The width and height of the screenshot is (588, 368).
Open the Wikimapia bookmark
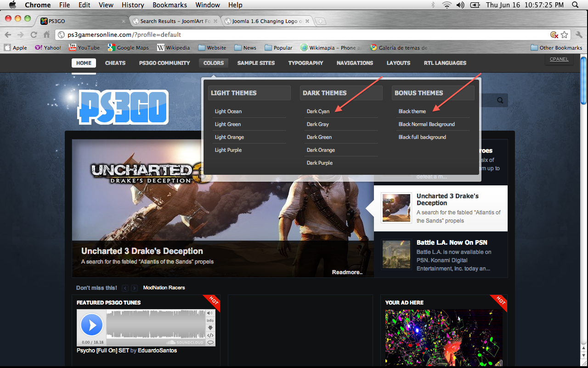pos(331,47)
